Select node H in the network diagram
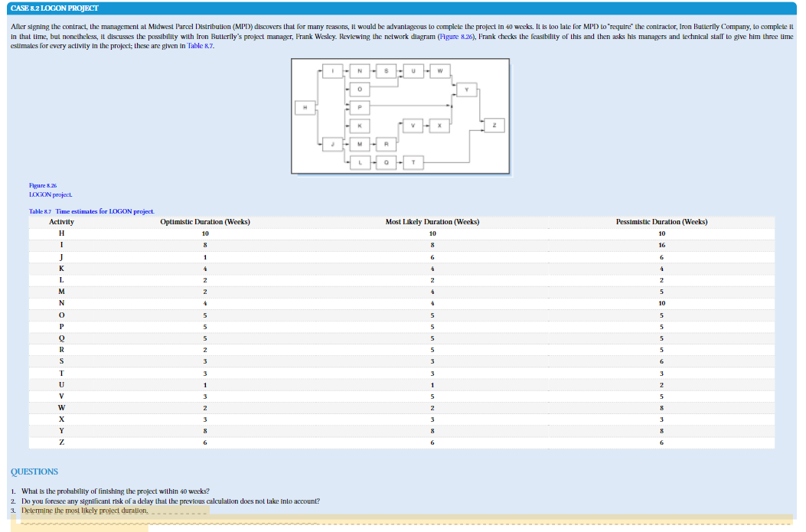 pos(305,107)
